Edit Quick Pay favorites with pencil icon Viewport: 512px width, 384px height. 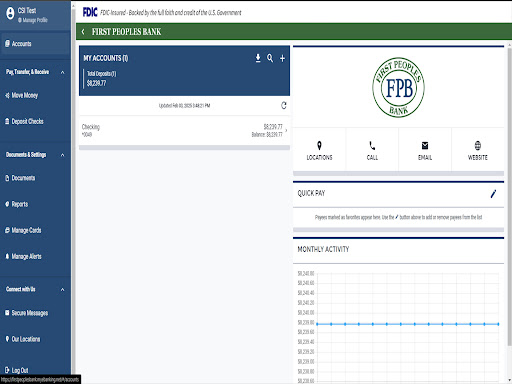click(x=493, y=194)
